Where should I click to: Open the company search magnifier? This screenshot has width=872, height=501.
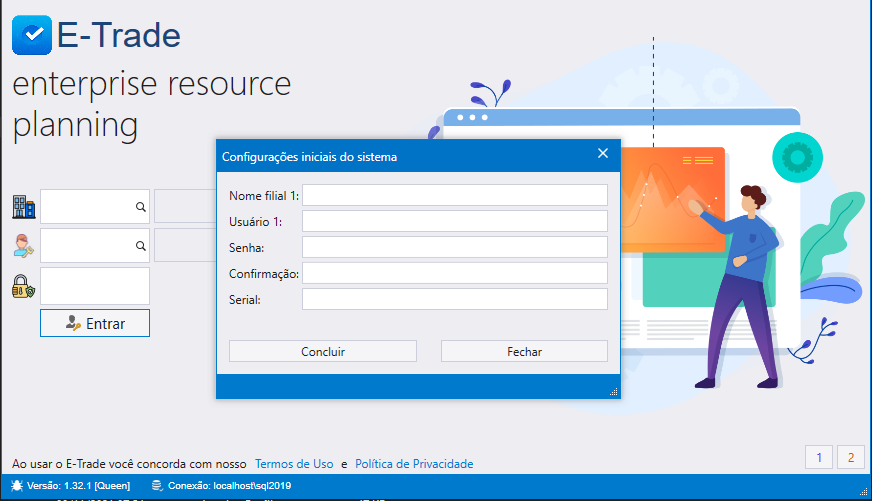coord(141,207)
